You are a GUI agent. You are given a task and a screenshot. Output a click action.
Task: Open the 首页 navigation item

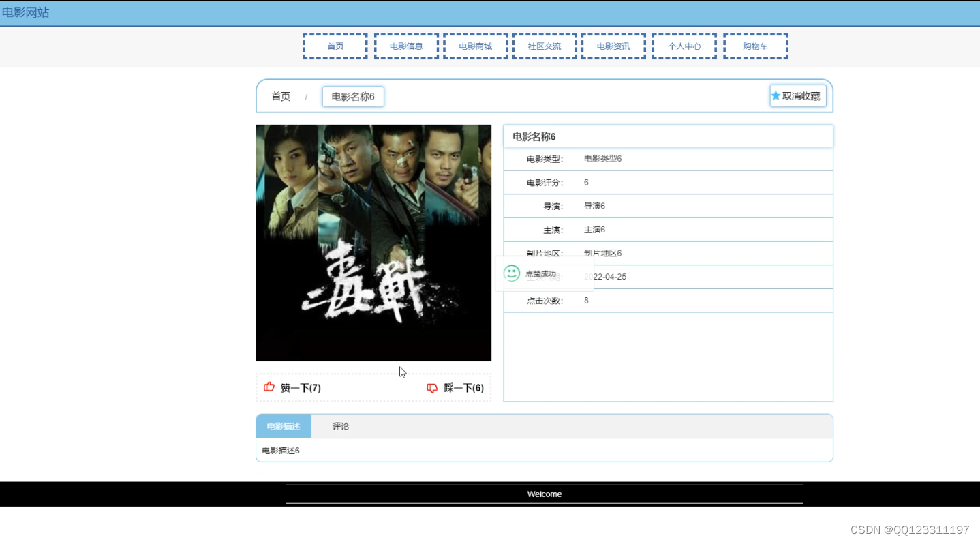click(x=335, y=46)
